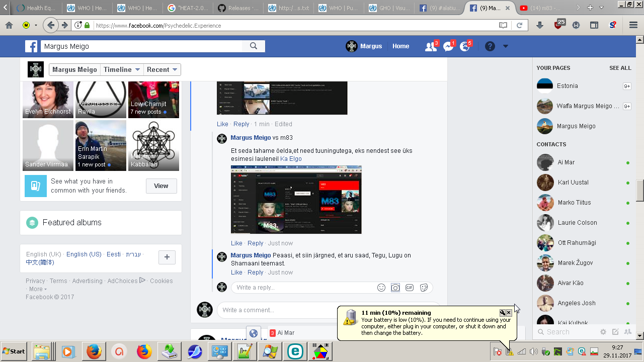Open Firefox downloads arrow icon
This screenshot has height=362, width=644.
tap(540, 25)
